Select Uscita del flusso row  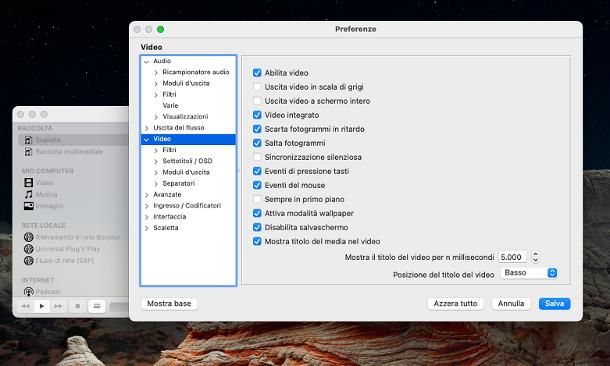(188, 128)
